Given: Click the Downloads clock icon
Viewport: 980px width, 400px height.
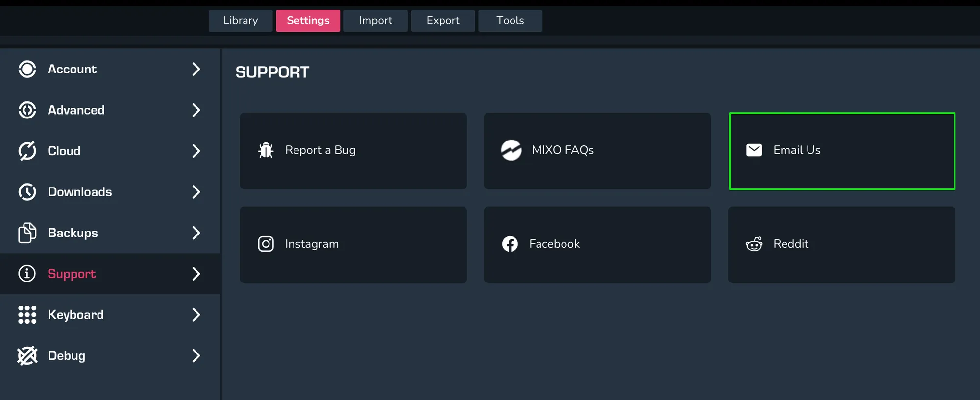Looking at the screenshot, I should (x=27, y=192).
